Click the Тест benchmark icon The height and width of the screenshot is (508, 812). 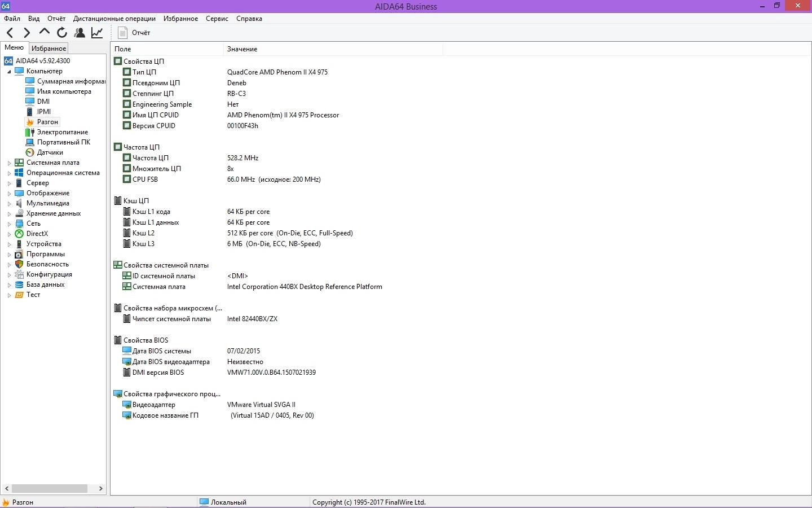(19, 295)
